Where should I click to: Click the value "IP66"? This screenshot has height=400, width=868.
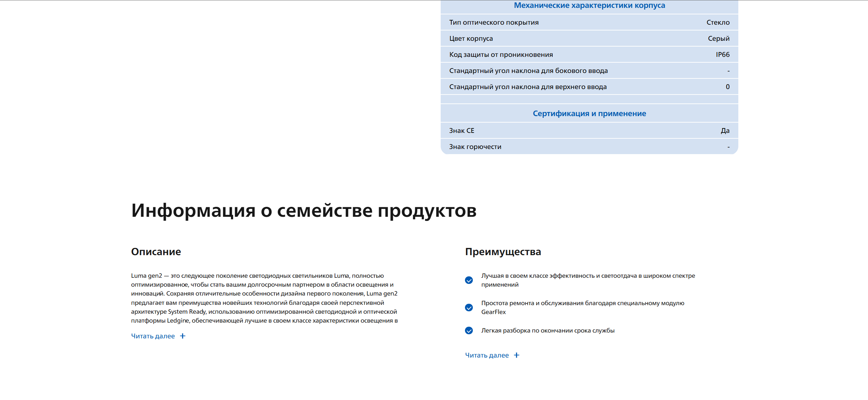point(723,54)
